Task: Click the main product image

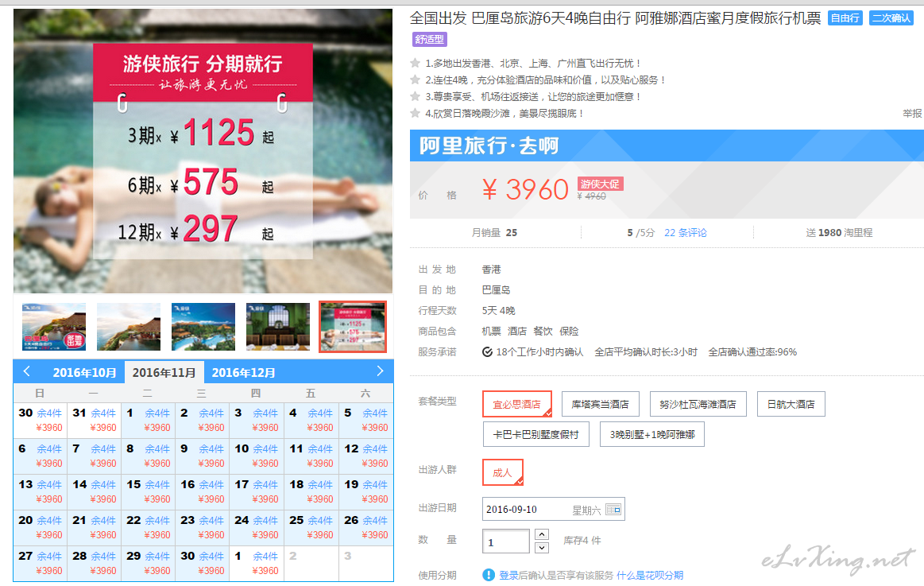Action: (x=203, y=151)
